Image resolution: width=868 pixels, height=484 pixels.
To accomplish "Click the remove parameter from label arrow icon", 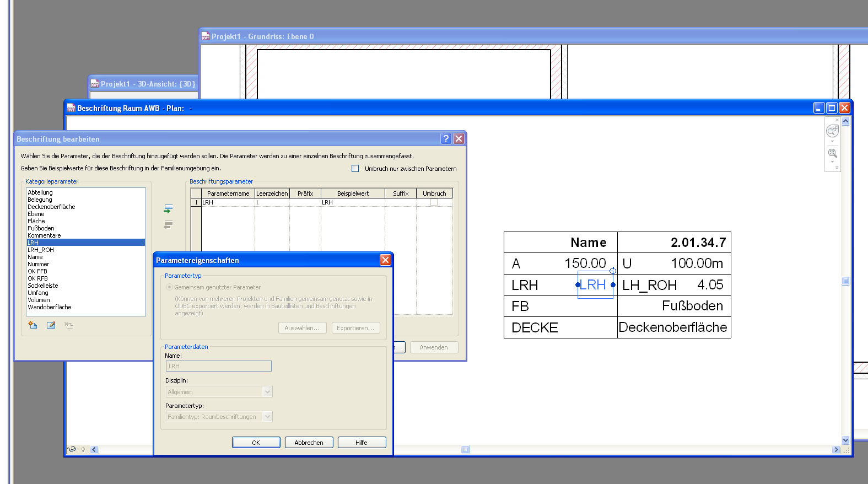I will tap(168, 224).
